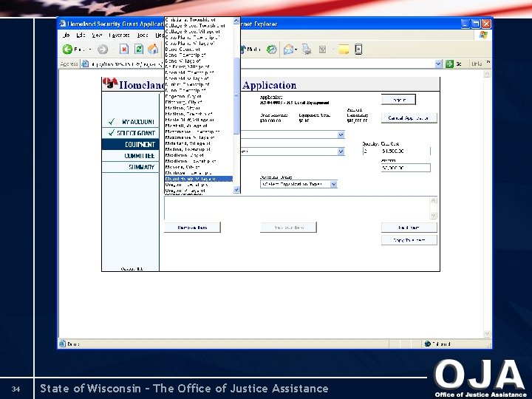Select Oregon, Township of in list
The image size is (532, 399).
coord(199,185)
